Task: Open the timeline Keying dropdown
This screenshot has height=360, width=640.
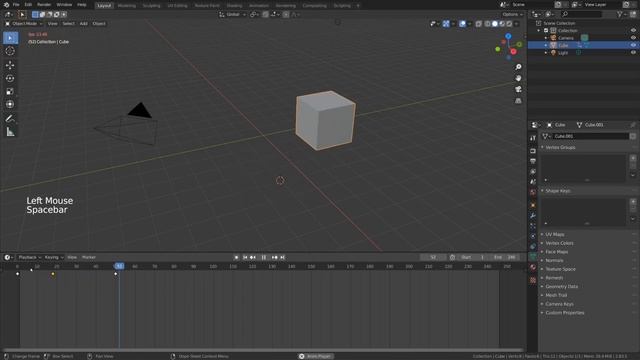Action: [x=54, y=258]
